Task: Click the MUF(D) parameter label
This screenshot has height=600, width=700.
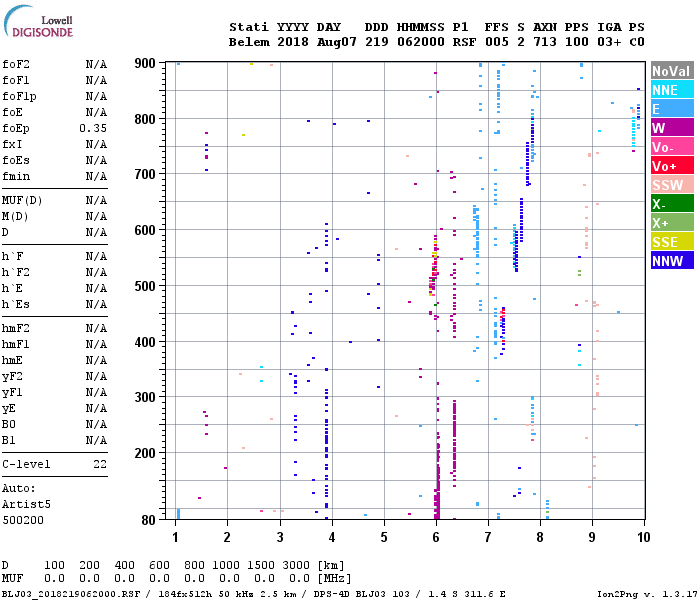Action: 22,200
